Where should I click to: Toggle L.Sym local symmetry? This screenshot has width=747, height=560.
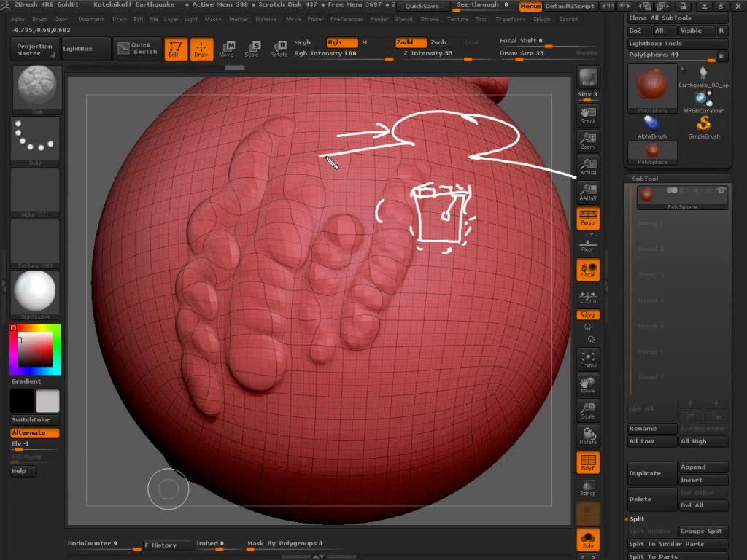point(587,297)
